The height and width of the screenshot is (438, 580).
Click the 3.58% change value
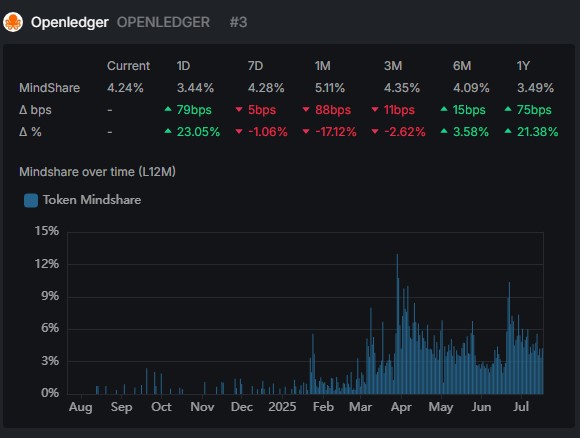471,132
